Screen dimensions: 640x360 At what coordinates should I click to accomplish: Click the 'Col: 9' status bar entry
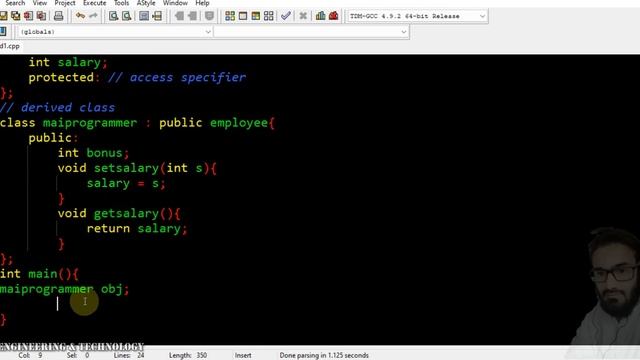[x=30, y=356]
